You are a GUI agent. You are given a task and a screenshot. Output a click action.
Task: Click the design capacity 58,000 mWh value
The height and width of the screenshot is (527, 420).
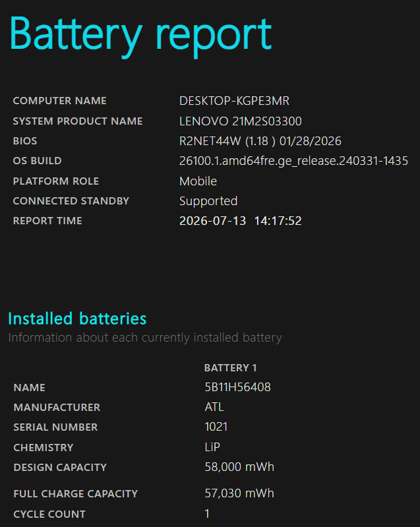[x=239, y=467]
